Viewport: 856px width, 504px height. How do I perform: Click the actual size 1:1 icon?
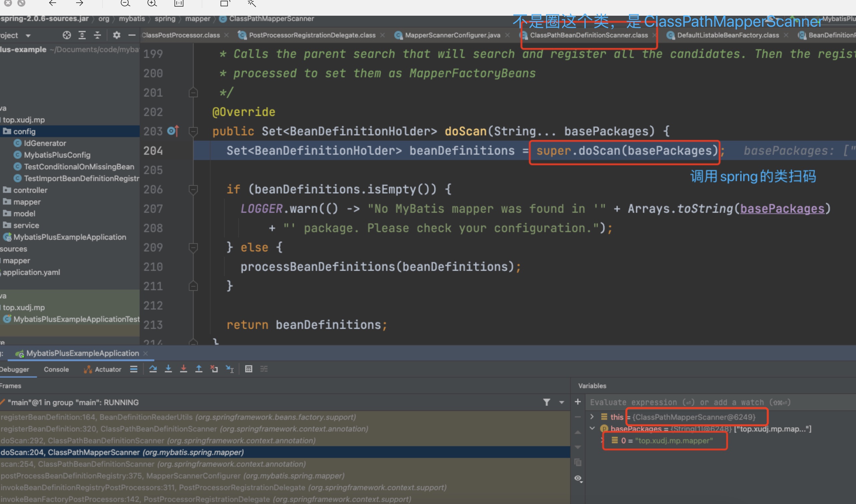[x=179, y=3]
